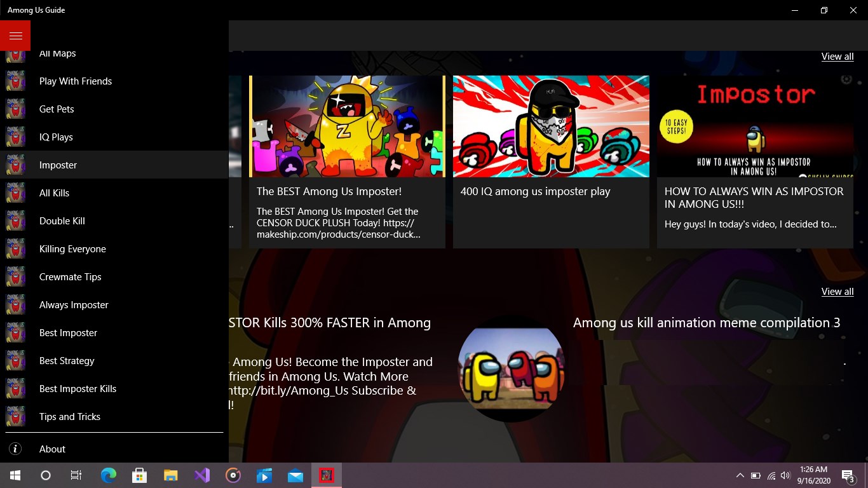Open The BEST Among Us Imposter thumbnail
The width and height of the screenshot is (868, 488).
[347, 126]
